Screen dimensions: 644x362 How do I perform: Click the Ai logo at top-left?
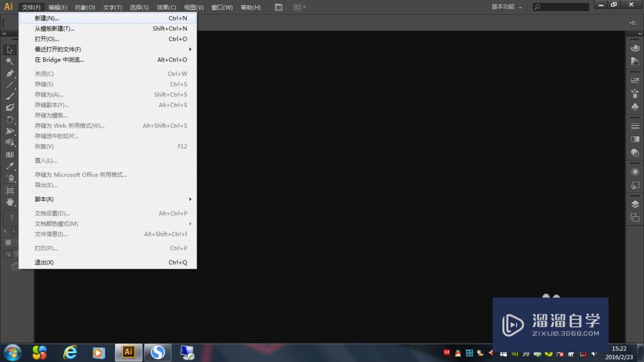point(8,6)
